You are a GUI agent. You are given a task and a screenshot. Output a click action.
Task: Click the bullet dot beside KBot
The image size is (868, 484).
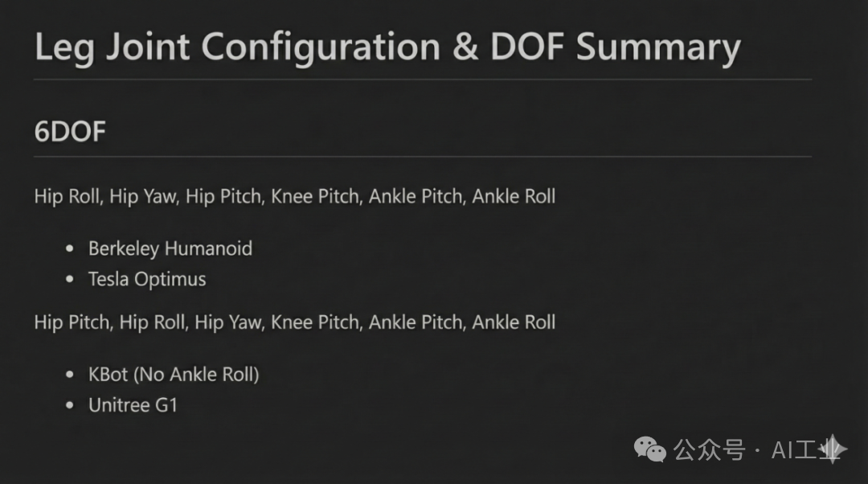coord(71,375)
